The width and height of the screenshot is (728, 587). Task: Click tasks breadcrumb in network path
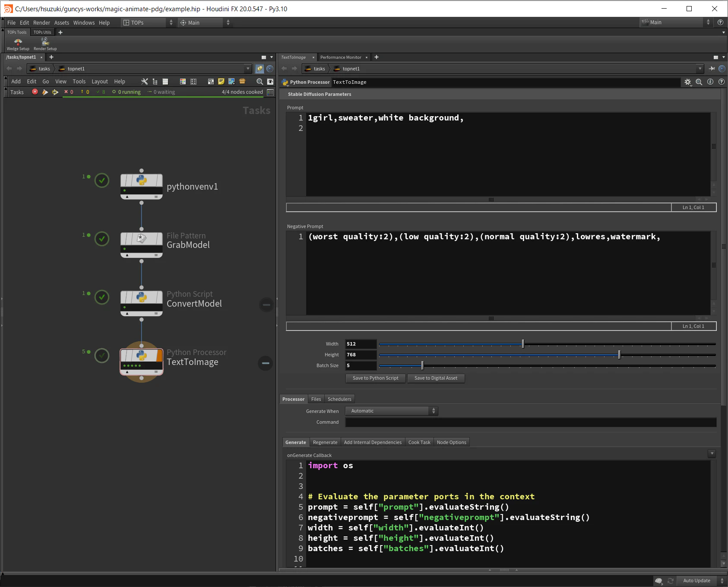point(40,69)
